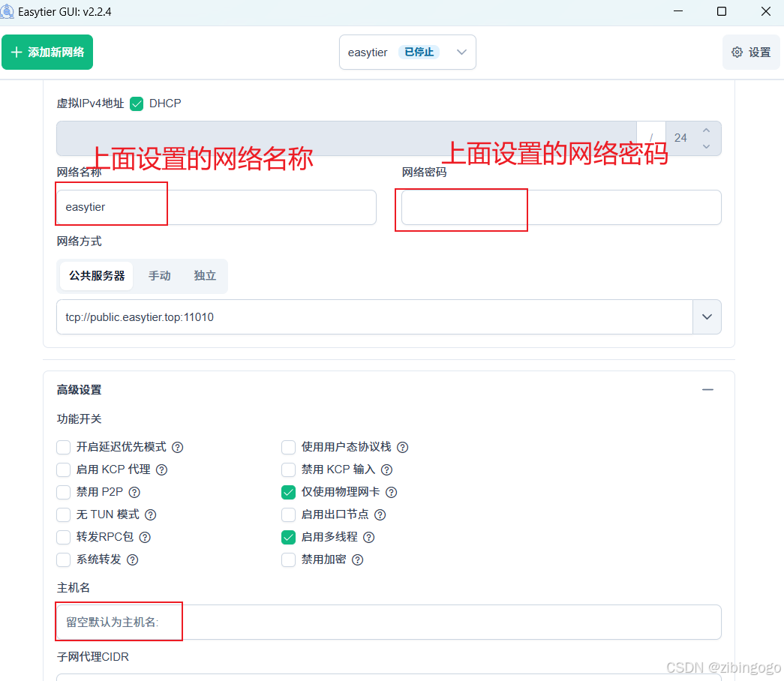
Task: Click the 设置 button
Action: [x=751, y=52]
